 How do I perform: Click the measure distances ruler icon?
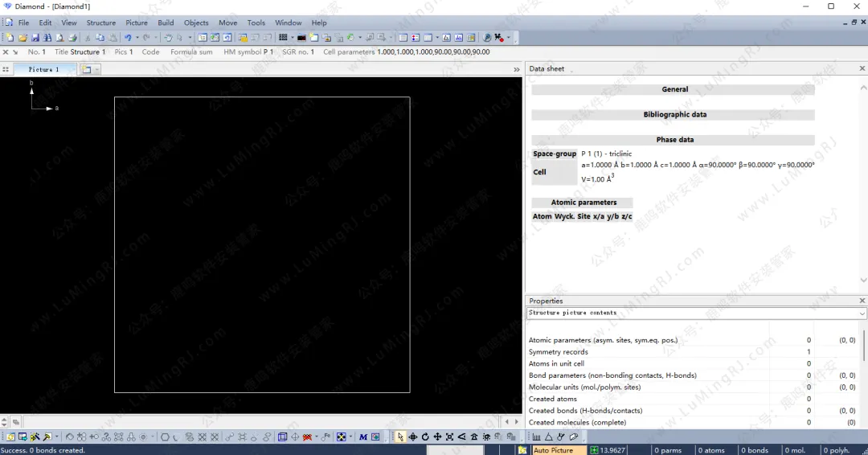(x=537, y=437)
